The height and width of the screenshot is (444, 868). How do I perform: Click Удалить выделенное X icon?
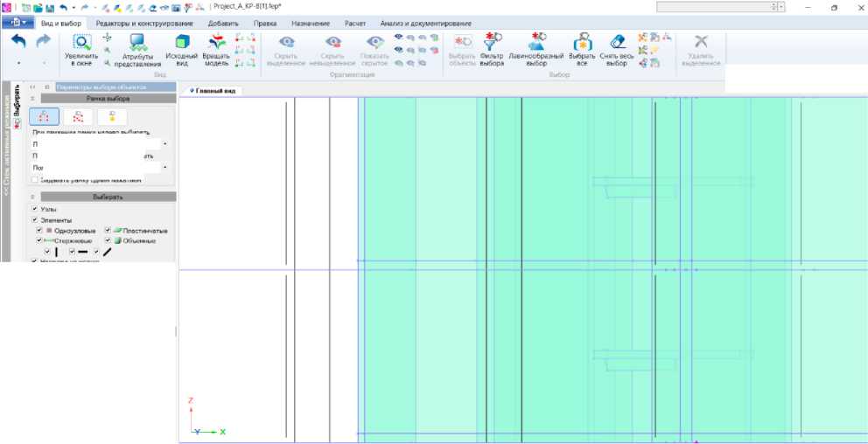702,42
